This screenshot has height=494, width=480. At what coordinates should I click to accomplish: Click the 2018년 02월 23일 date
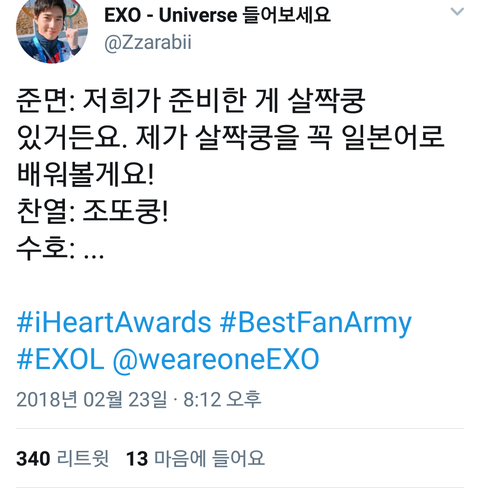coord(92,399)
